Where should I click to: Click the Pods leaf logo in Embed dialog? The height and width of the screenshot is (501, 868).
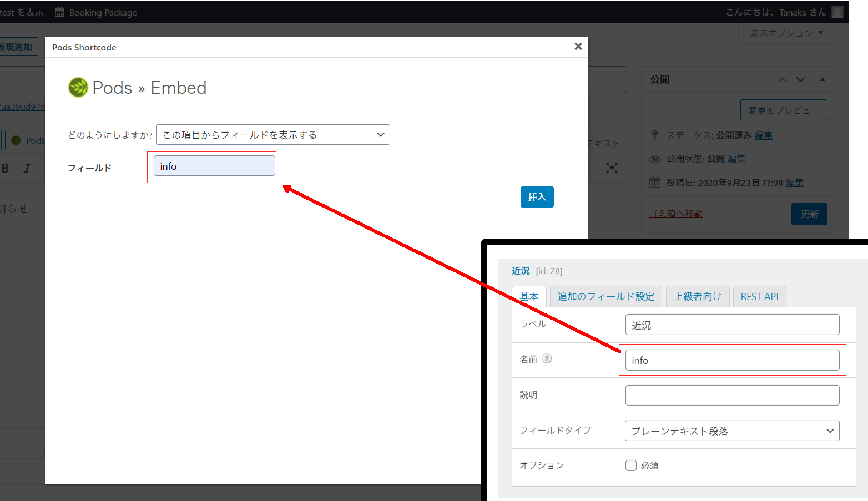(x=78, y=87)
